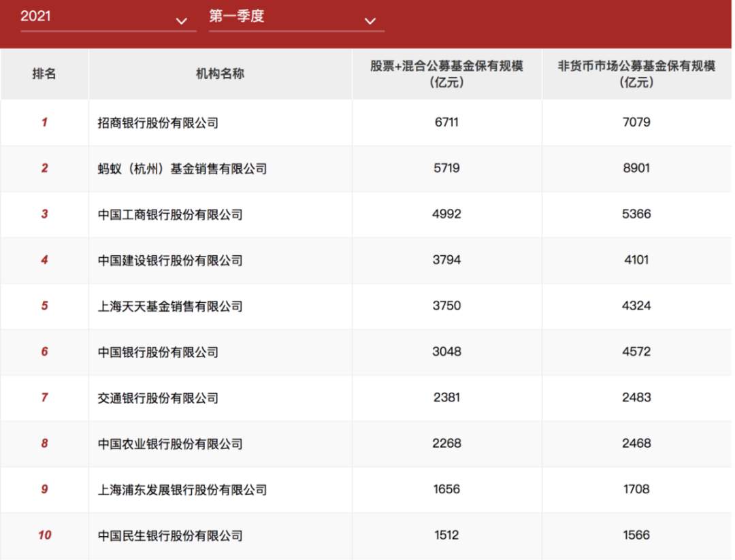This screenshot has width=735, height=560.
Task: Select 蚂蚁（杭州）基金销售有限公司 row
Action: (365, 168)
